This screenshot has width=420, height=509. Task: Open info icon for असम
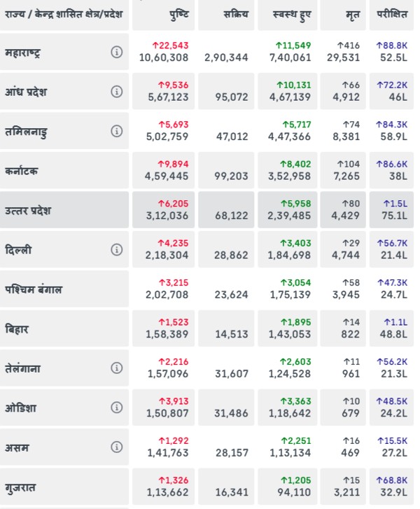(x=117, y=447)
